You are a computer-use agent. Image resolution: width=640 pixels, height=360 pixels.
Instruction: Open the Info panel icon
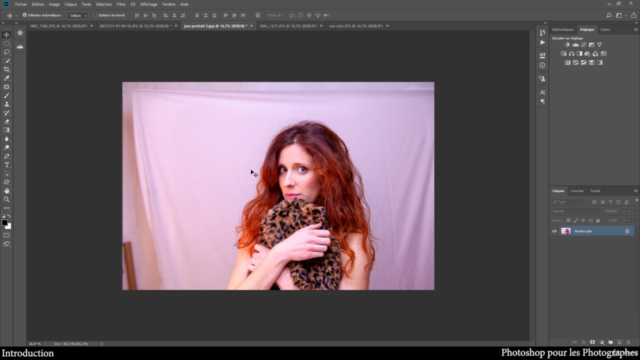pos(542,65)
